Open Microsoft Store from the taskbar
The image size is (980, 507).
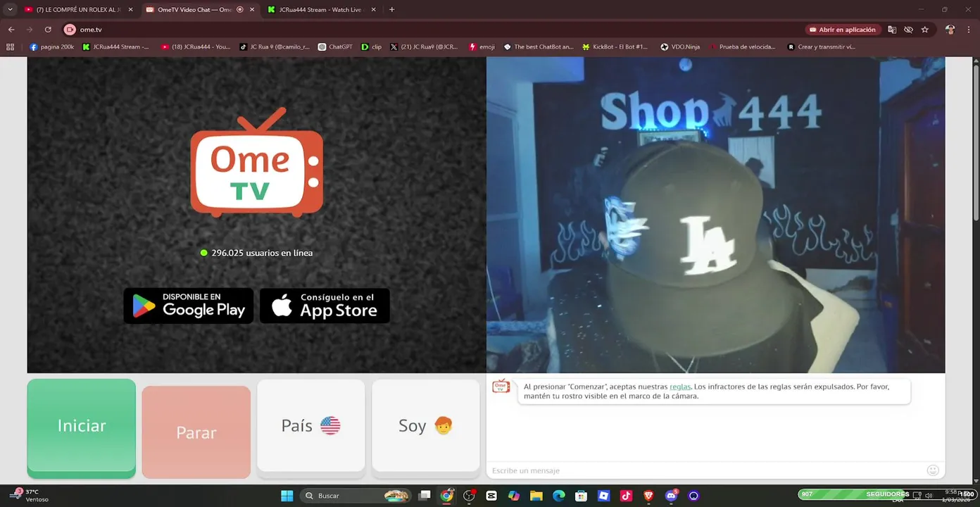click(581, 496)
